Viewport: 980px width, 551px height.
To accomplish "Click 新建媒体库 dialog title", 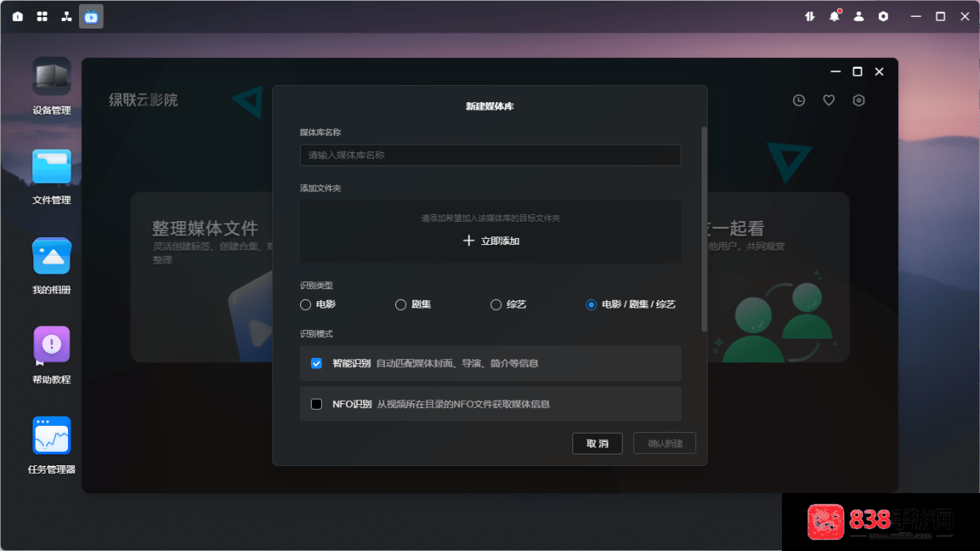I will point(490,107).
